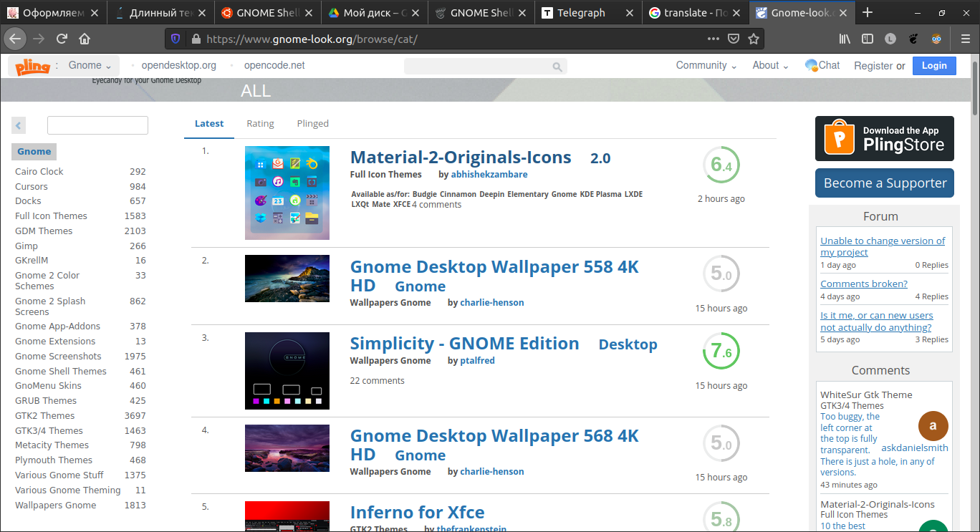
Task: Switch to the Оформляем browser tab
Action: tap(54, 12)
